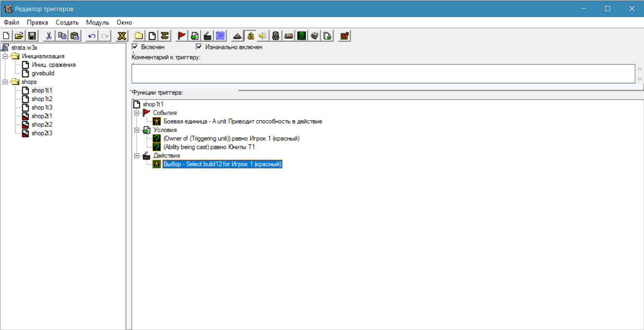The height and width of the screenshot is (330, 644).
Task: Add a new condition with the green arrow icon
Action: tap(195, 36)
